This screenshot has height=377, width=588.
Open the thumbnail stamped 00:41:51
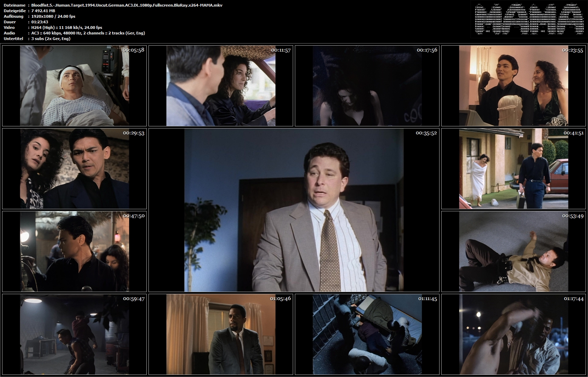click(513, 168)
